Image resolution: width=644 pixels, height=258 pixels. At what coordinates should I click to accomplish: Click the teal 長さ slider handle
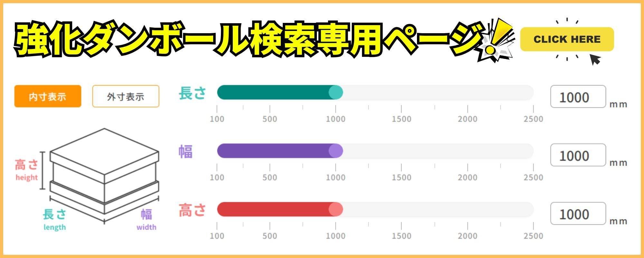(336, 93)
